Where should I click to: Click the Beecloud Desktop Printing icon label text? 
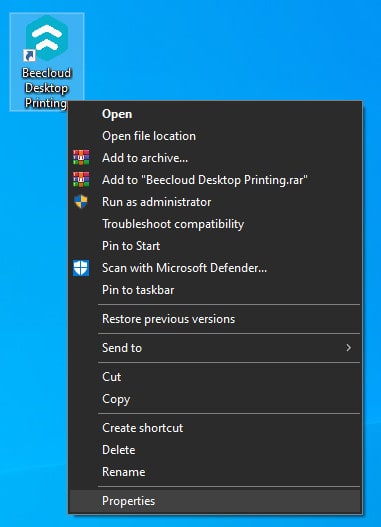click(x=47, y=88)
